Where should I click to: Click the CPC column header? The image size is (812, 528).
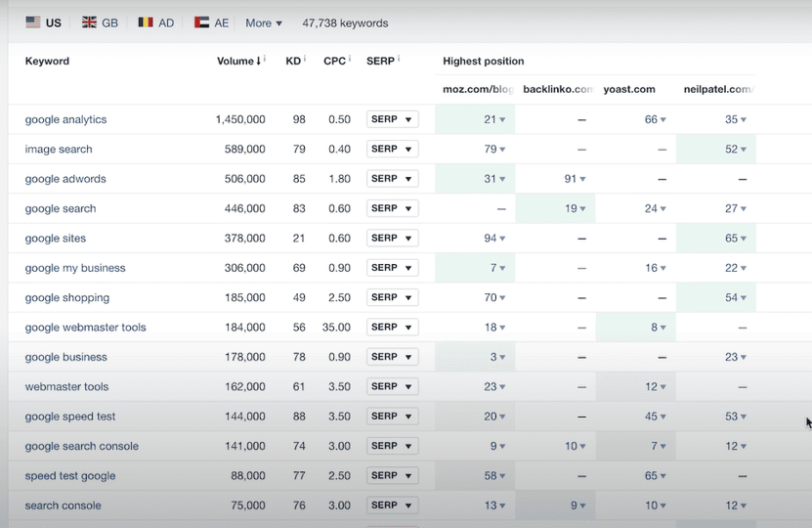334,61
